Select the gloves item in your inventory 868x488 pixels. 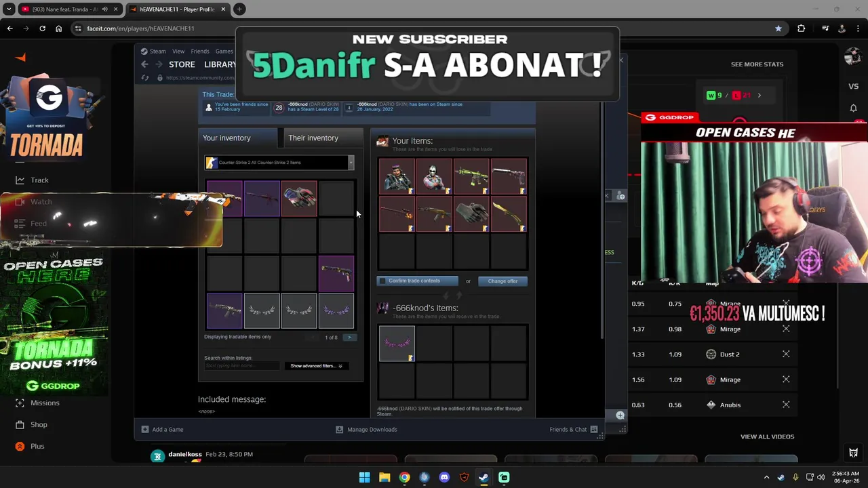click(299, 198)
